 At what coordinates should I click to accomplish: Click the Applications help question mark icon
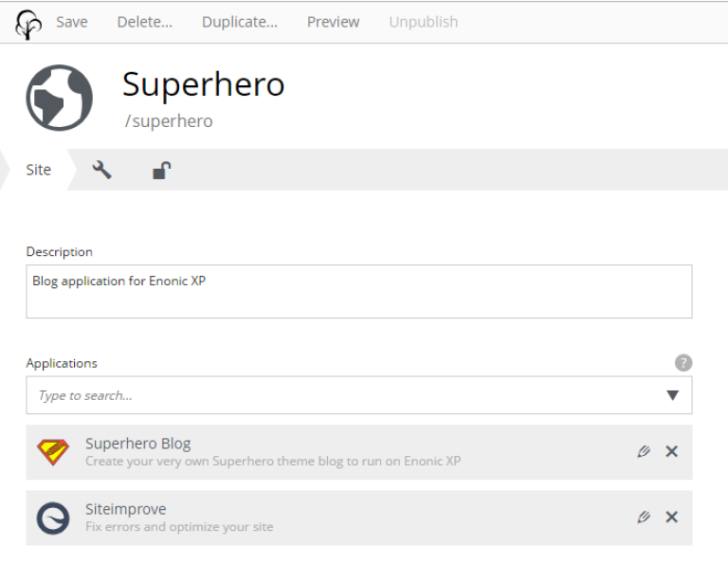(x=682, y=363)
